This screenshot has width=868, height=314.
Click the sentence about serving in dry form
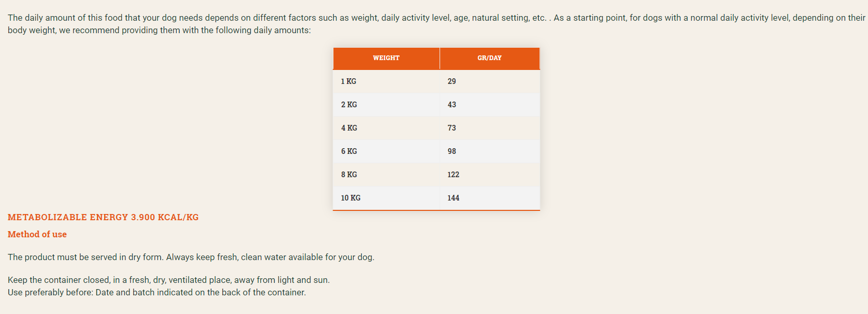191,257
